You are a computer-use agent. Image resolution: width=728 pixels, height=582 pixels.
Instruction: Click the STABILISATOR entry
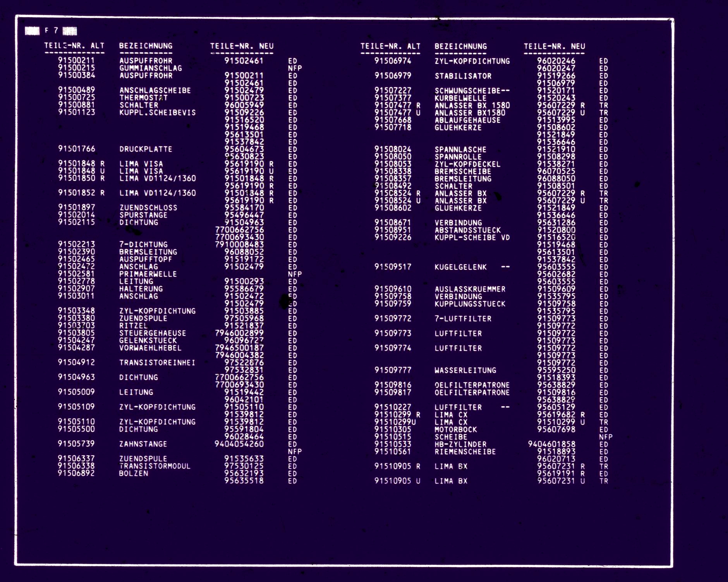point(463,76)
